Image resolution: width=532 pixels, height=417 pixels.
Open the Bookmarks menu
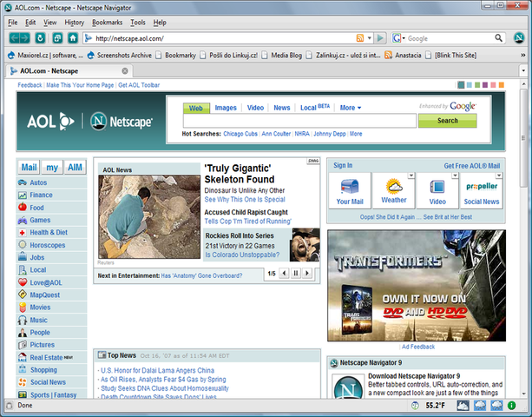(x=108, y=23)
